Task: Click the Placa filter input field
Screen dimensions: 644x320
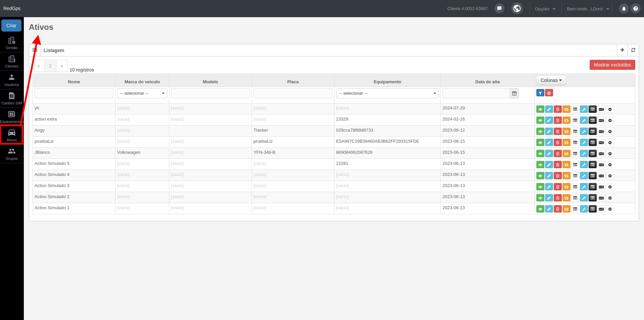Action: coord(293,93)
